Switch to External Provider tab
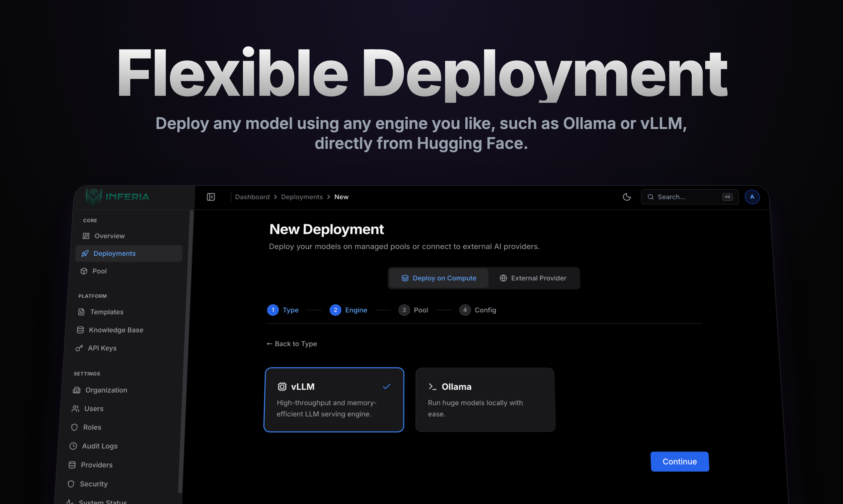The image size is (843, 504). tap(533, 278)
